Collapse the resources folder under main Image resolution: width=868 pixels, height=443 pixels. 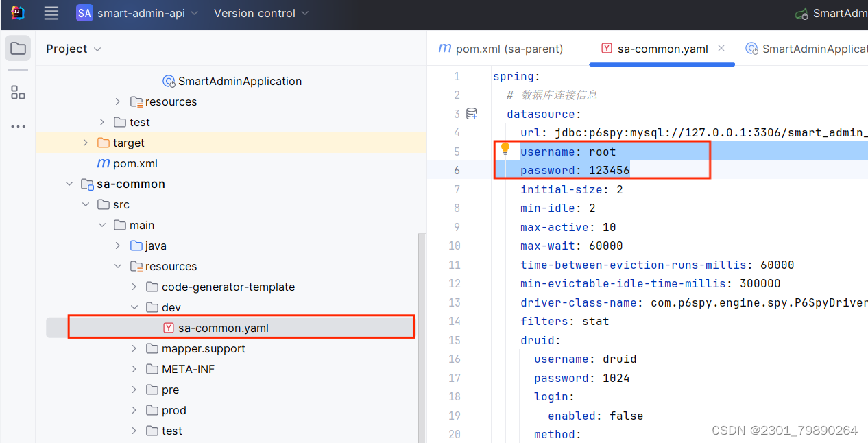[x=118, y=266]
